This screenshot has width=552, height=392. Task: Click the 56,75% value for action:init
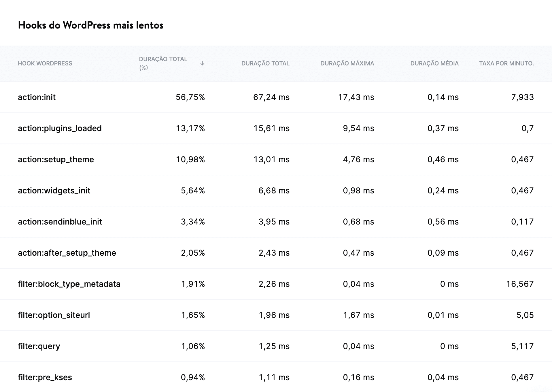tap(191, 97)
